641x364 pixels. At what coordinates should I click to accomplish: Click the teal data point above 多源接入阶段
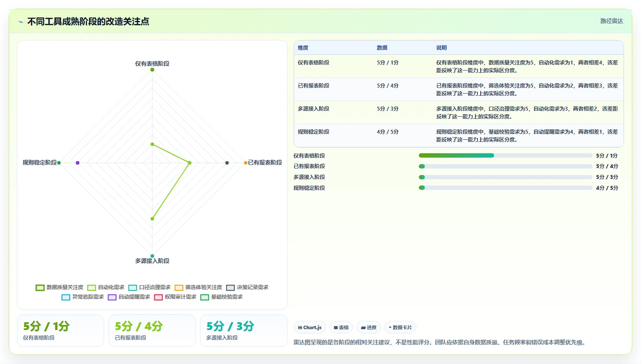[152, 256]
